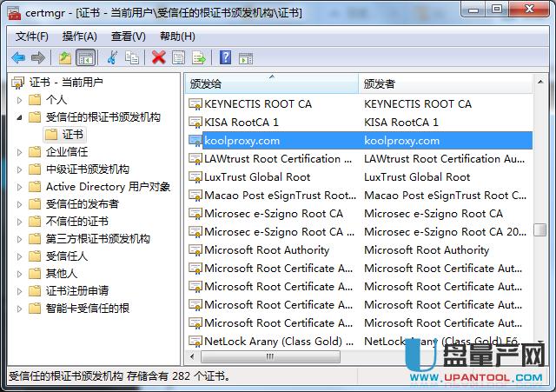
Task: Click the Copy toolbar icon
Action: 131,57
